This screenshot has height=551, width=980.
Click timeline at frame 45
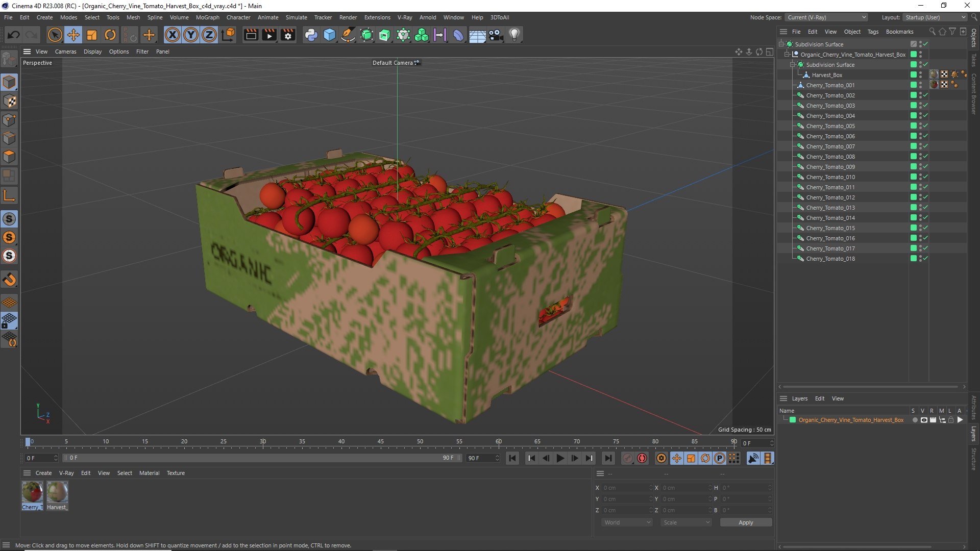(381, 442)
